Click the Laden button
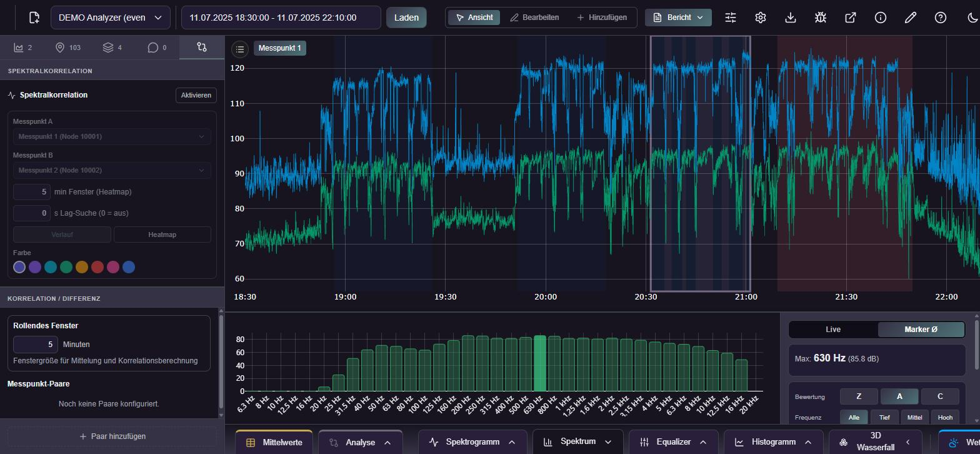The image size is (980, 454). click(406, 18)
